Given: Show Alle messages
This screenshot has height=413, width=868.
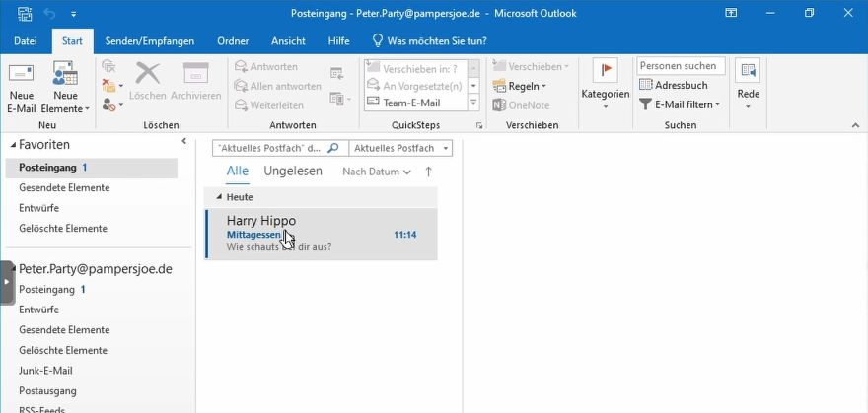Looking at the screenshot, I should (x=238, y=172).
